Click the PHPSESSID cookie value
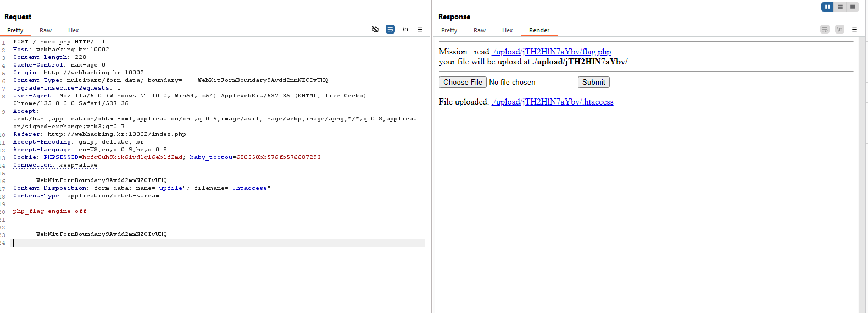Viewport: 868px width, 313px height. point(132,157)
